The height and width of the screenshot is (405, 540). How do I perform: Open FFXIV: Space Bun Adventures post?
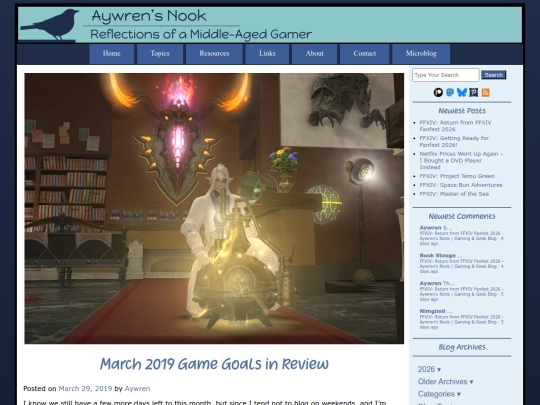point(461,185)
